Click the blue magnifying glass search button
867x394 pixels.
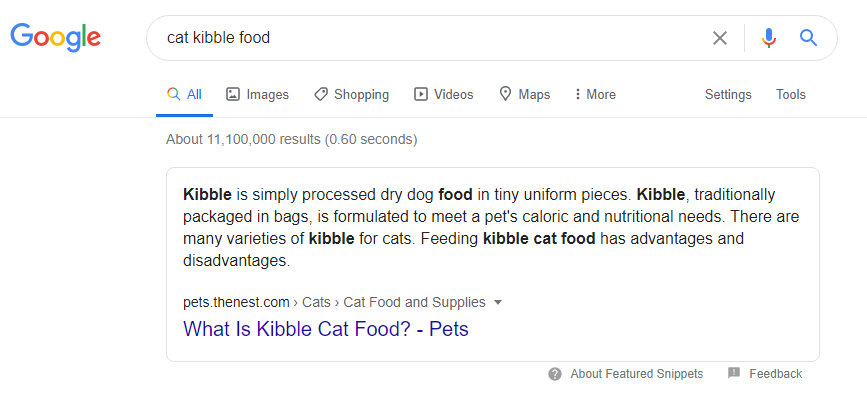pos(808,38)
